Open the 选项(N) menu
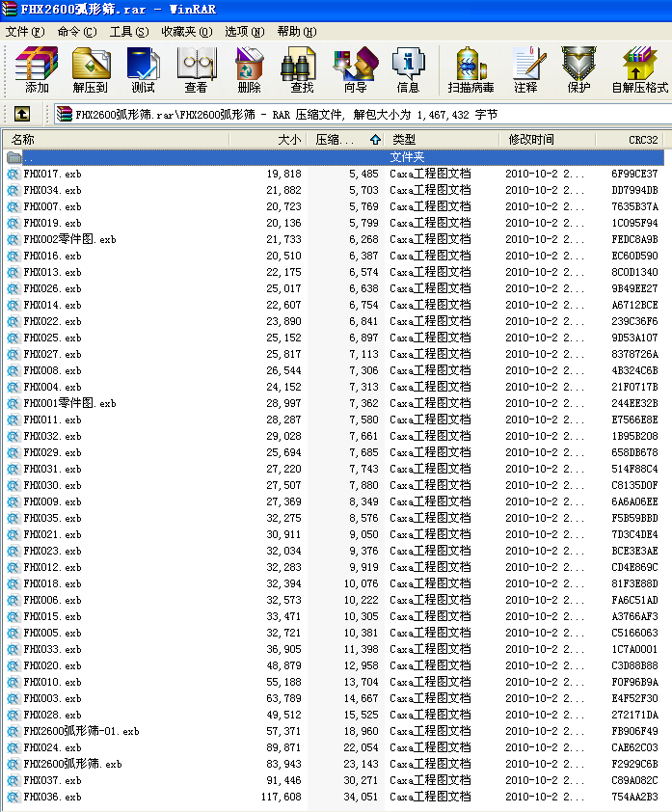 [244, 32]
